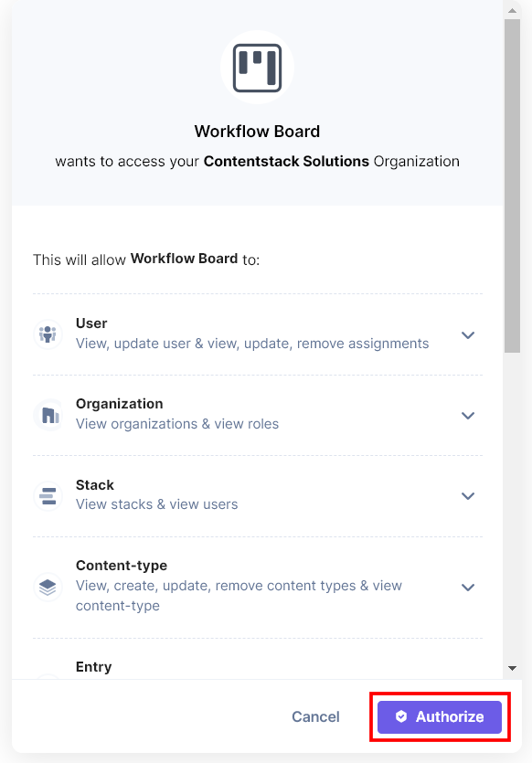Click the Stack permission icon
This screenshot has height=763, width=532.
pyautogui.click(x=48, y=496)
